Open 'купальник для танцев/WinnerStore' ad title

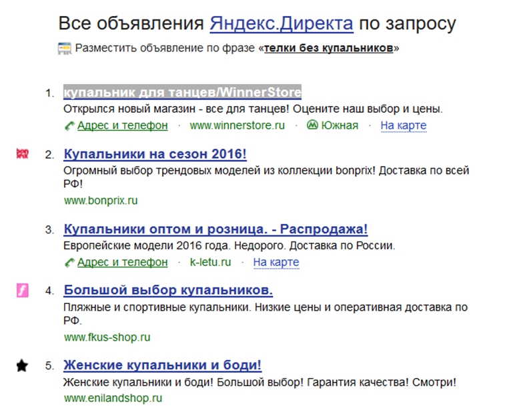[182, 92]
